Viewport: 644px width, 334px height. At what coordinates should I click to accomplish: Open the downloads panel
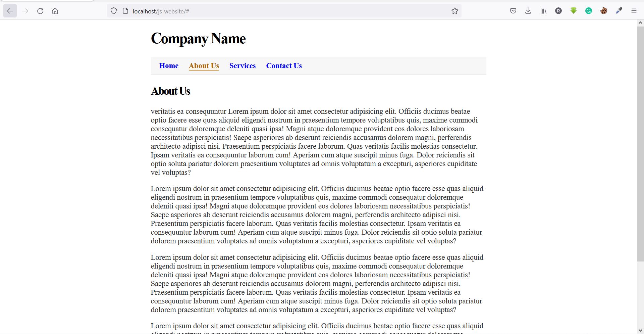[528, 11]
